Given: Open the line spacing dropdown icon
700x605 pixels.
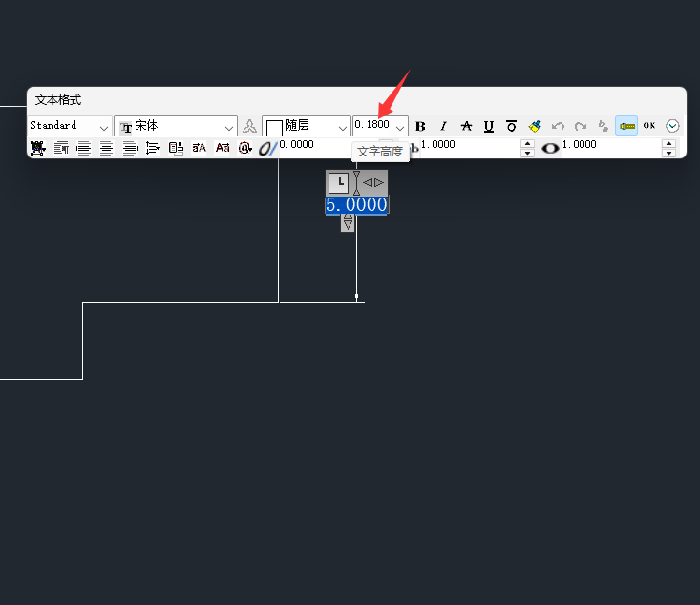Looking at the screenshot, I should [x=153, y=148].
